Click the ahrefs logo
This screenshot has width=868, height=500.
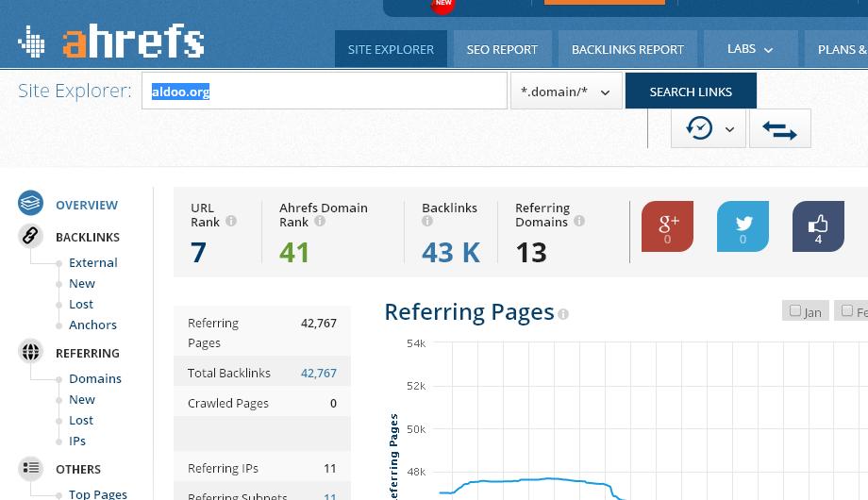[x=110, y=42]
